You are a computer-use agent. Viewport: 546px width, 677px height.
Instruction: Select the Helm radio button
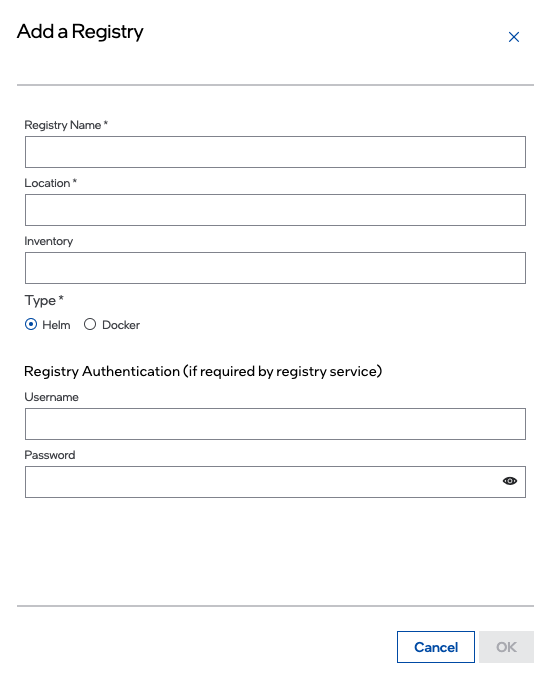[31, 324]
